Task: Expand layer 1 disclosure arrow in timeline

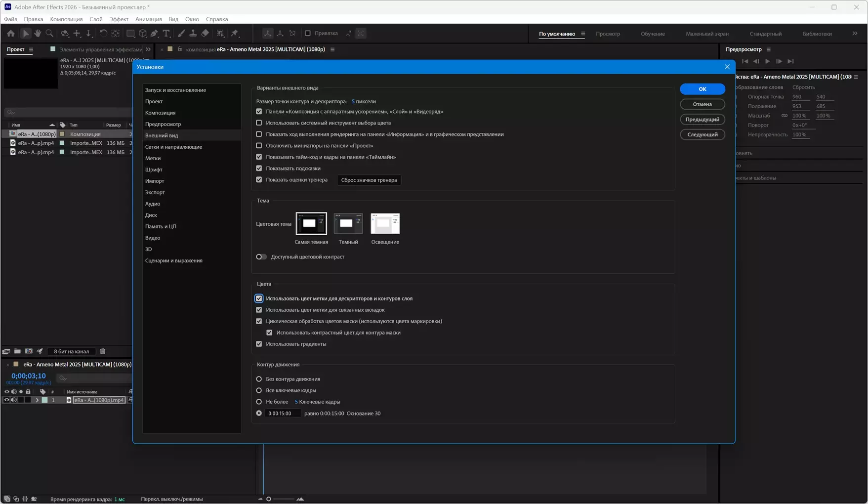Action: (37, 400)
